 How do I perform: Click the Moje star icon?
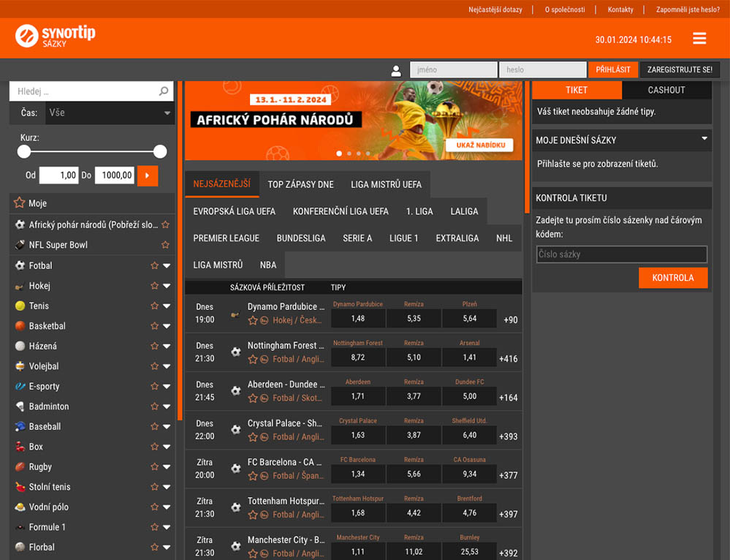click(19, 203)
